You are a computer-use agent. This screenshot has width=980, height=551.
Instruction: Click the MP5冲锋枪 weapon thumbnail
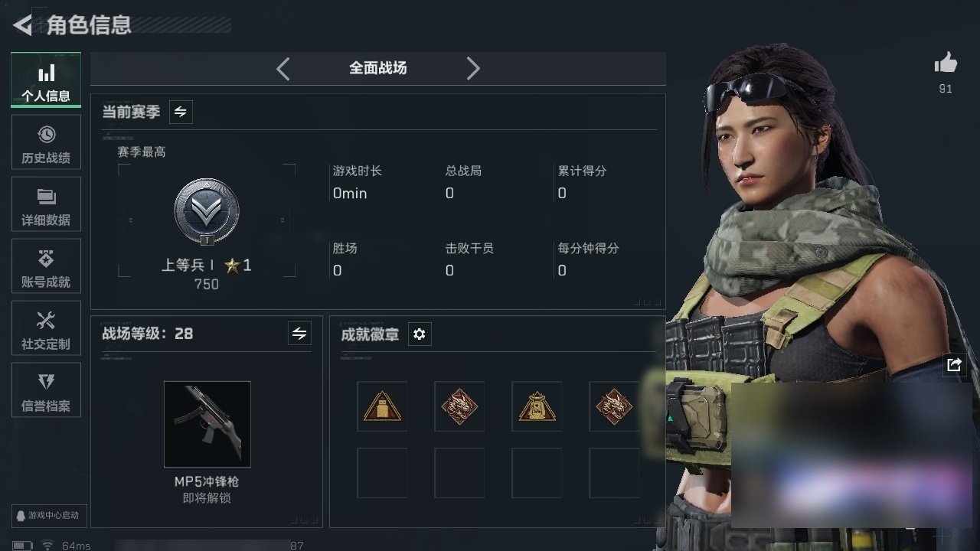point(207,424)
